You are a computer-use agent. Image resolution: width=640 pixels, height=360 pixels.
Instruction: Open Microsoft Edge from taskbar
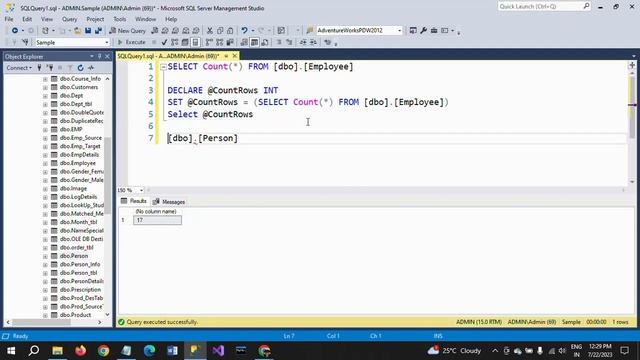coord(149,351)
